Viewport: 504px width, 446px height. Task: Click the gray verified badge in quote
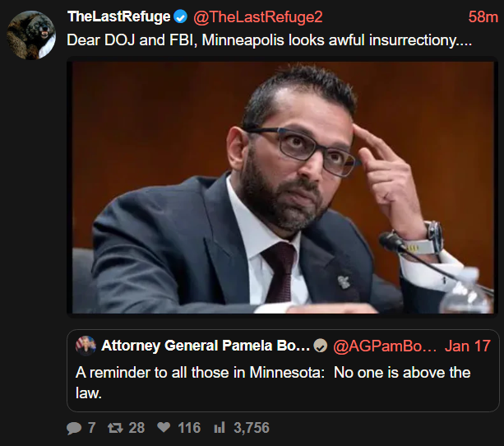click(x=321, y=346)
